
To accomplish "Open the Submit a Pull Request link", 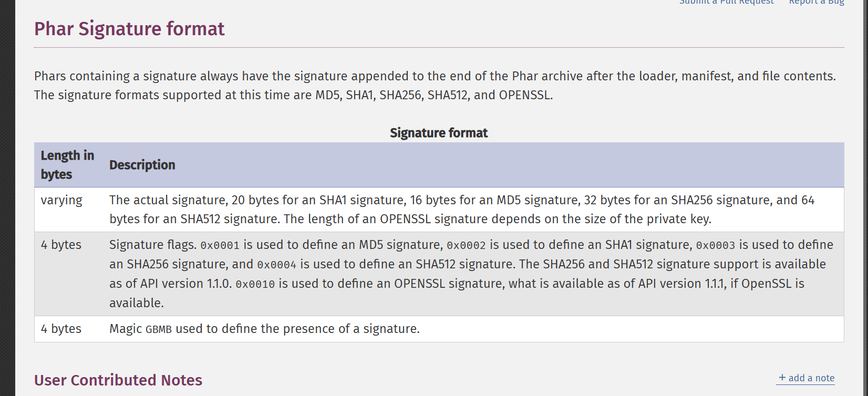I will pyautogui.click(x=726, y=2).
